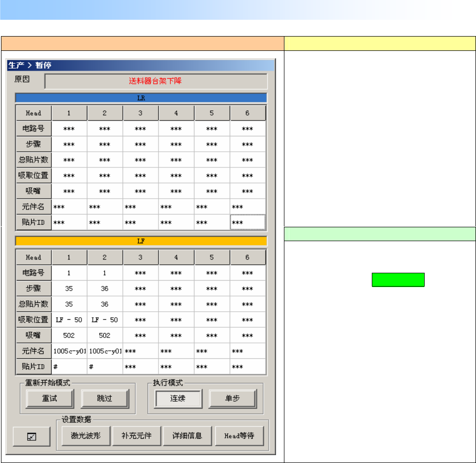Screen dimensions: 476x463
Task: Click the blue LR section header bar
Action: click(x=141, y=98)
